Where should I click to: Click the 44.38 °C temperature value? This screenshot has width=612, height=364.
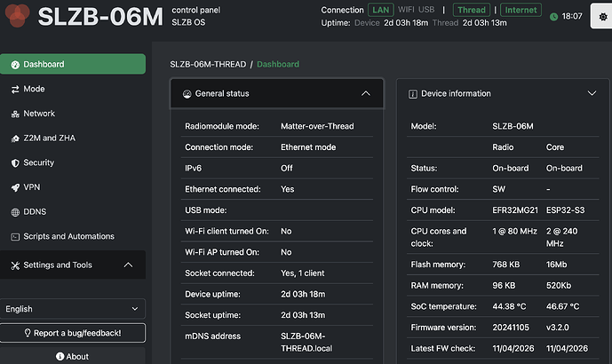[x=509, y=306]
